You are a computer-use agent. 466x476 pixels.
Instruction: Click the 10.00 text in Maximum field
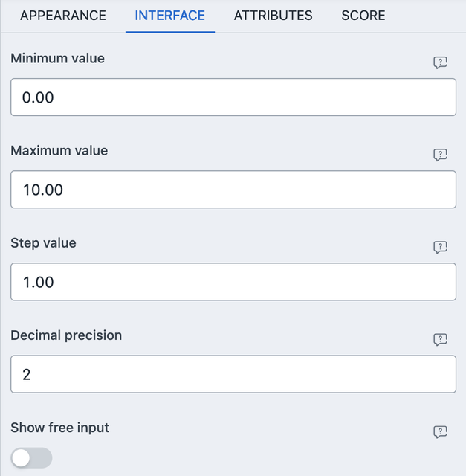pos(42,190)
